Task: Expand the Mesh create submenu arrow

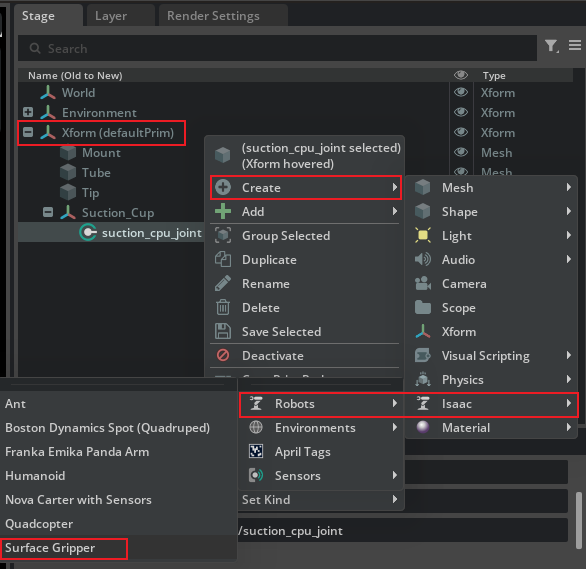Action: click(568, 187)
